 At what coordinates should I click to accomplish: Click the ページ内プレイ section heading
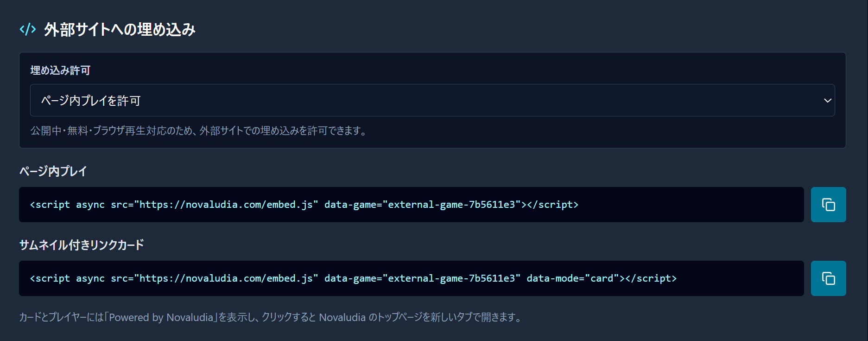point(53,171)
